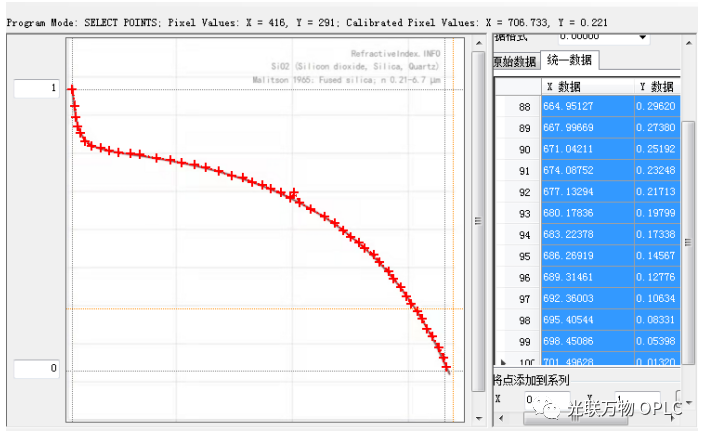Click the Y axis maximum field showing 1
This screenshot has height=440, width=705.
click(35, 90)
